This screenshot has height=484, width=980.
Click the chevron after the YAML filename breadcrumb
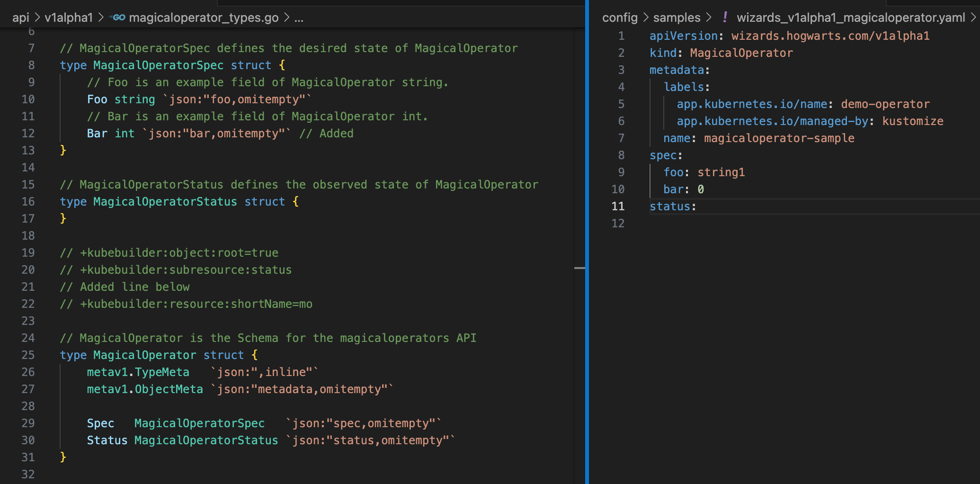pos(973,18)
